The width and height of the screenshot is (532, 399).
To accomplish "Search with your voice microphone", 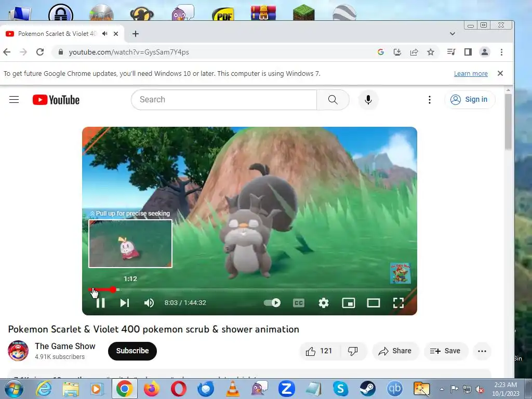I will [x=368, y=100].
